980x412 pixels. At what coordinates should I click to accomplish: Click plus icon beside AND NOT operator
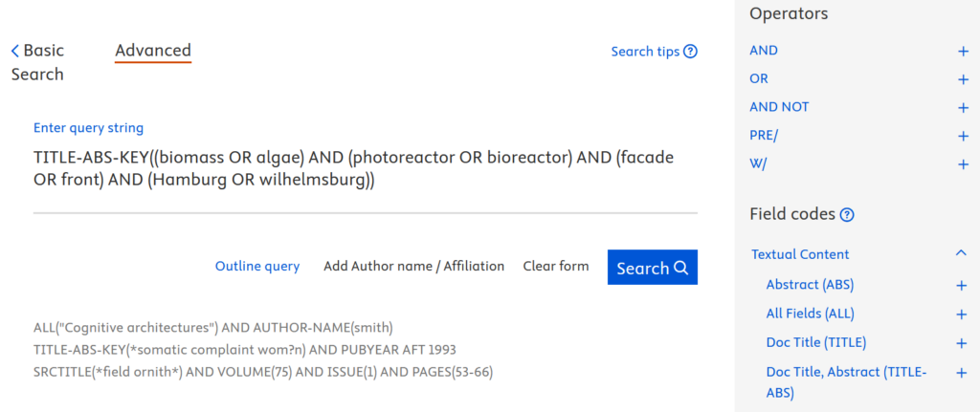[963, 107]
